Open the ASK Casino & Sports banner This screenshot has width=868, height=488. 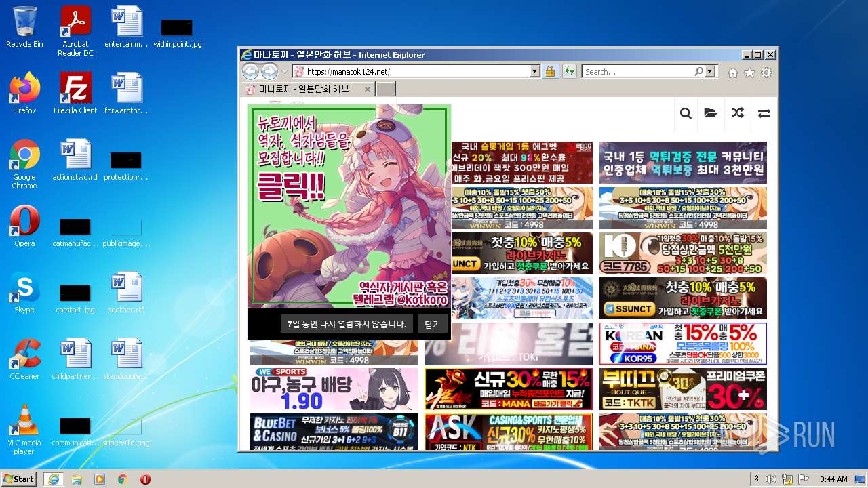pyautogui.click(x=509, y=432)
